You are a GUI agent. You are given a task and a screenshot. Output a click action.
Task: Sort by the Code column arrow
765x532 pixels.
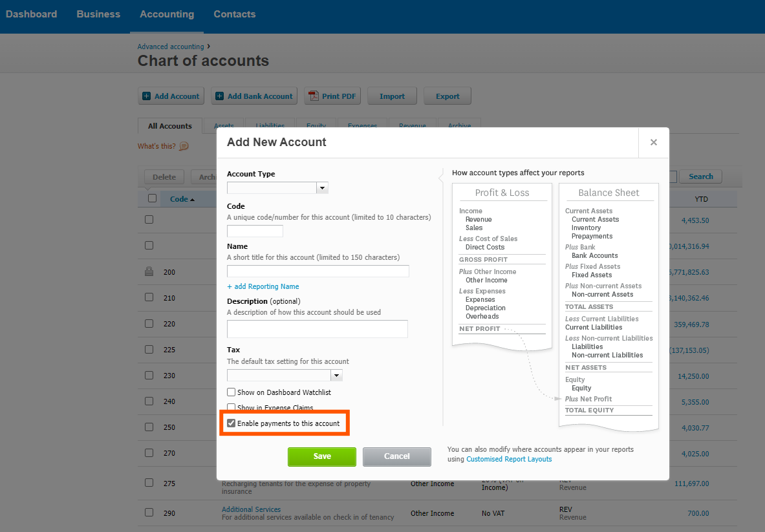(x=192, y=200)
